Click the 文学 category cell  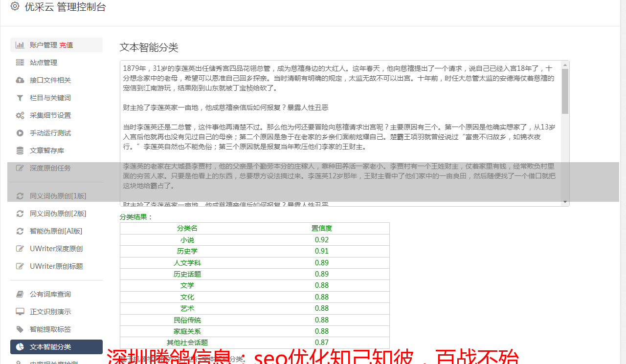(x=187, y=285)
